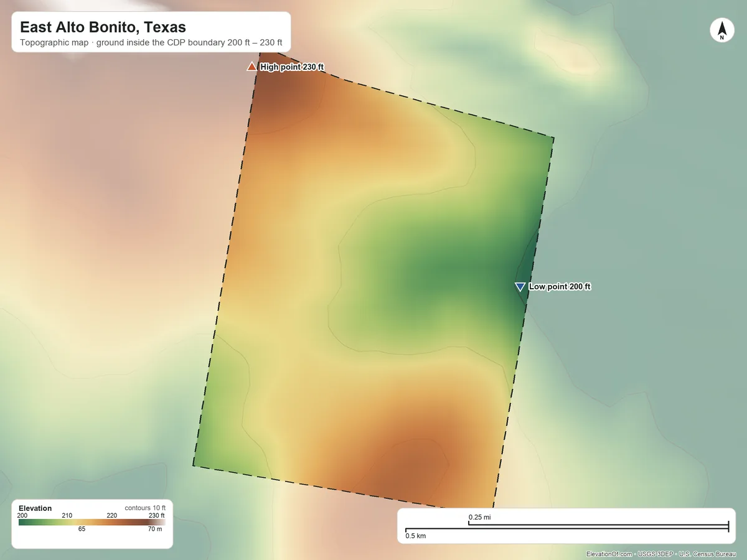Screen dimensions: 747x560
Task: Click the 70 m legend tick label
Action: coord(156,530)
